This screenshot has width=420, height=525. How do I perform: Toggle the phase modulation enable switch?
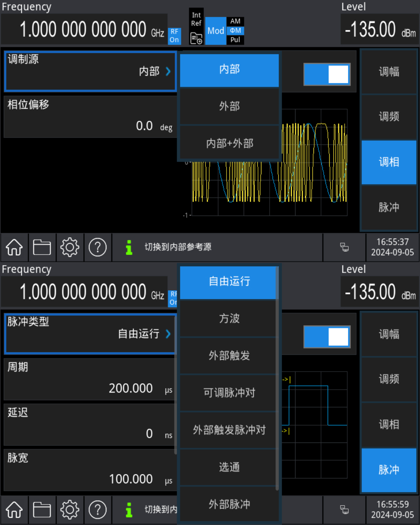tap(327, 74)
